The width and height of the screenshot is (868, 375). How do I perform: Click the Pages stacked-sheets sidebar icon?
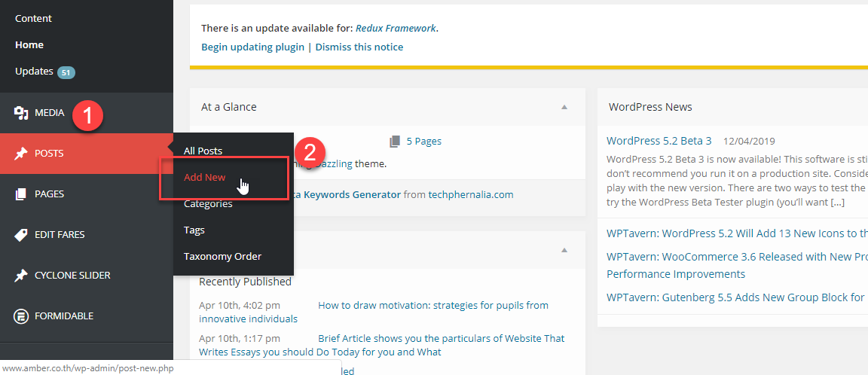click(x=21, y=194)
